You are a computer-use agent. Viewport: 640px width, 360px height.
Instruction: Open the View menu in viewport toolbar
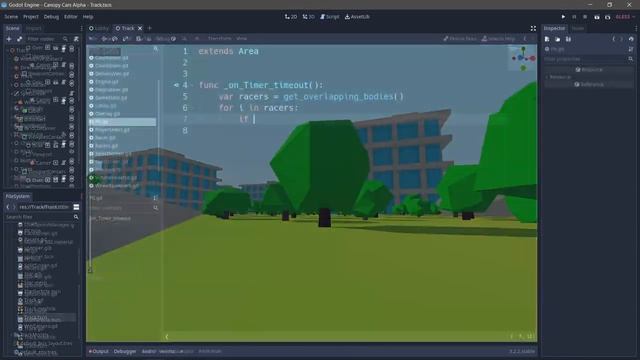[x=242, y=38]
